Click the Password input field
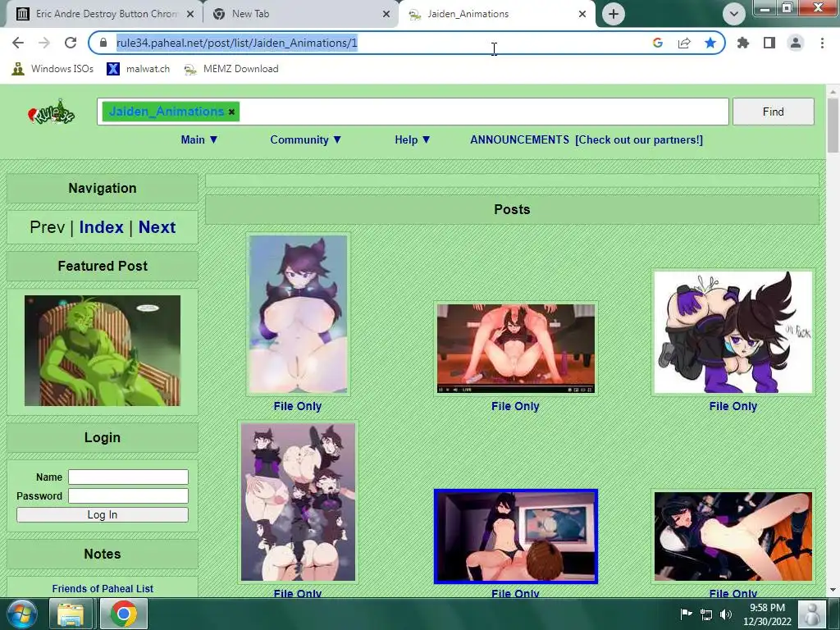The height and width of the screenshot is (630, 840). [x=129, y=496]
